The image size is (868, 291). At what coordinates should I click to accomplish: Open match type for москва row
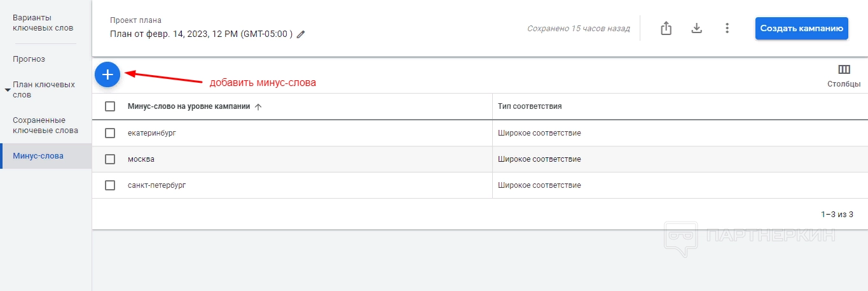539,159
